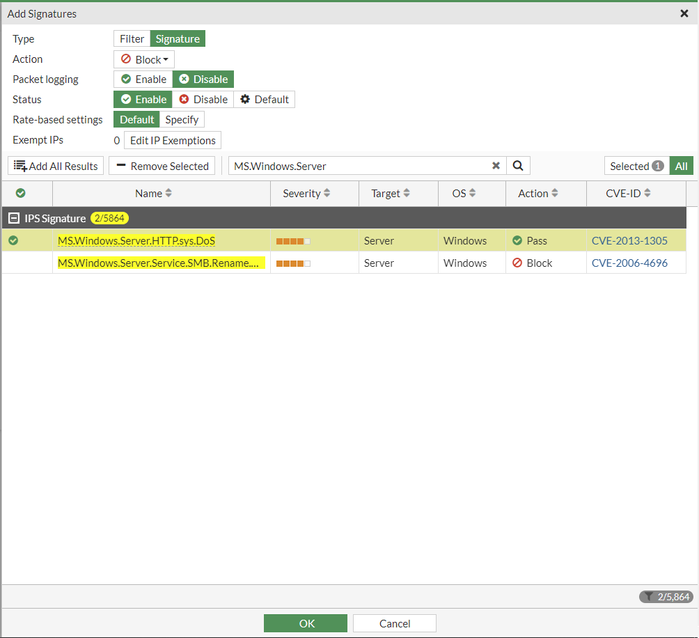Click the 2/5864 badge in group header

(109, 218)
